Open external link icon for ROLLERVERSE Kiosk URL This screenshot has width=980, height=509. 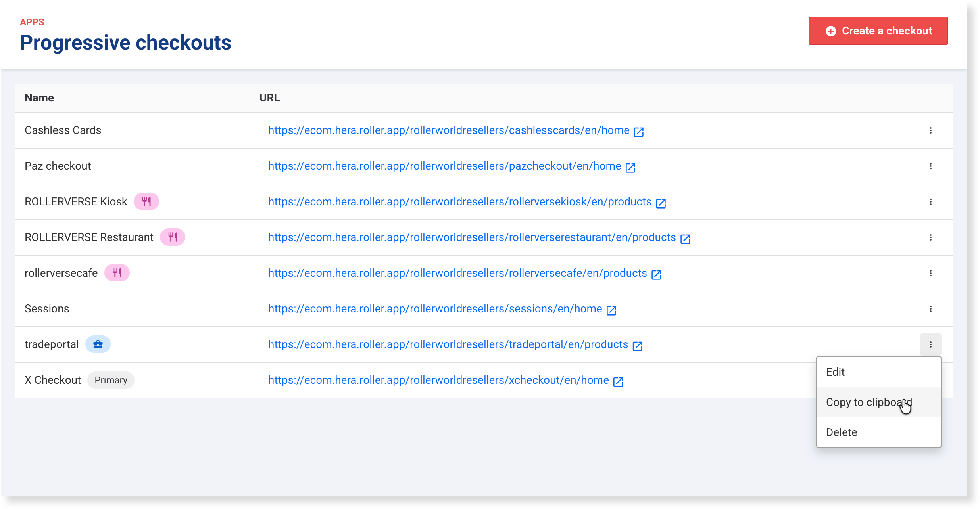pyautogui.click(x=661, y=203)
